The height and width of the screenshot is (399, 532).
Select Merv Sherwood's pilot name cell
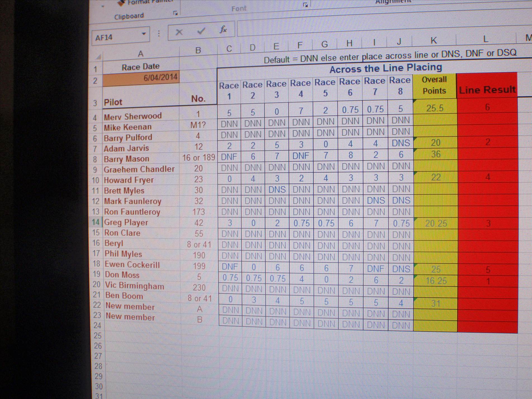(133, 116)
